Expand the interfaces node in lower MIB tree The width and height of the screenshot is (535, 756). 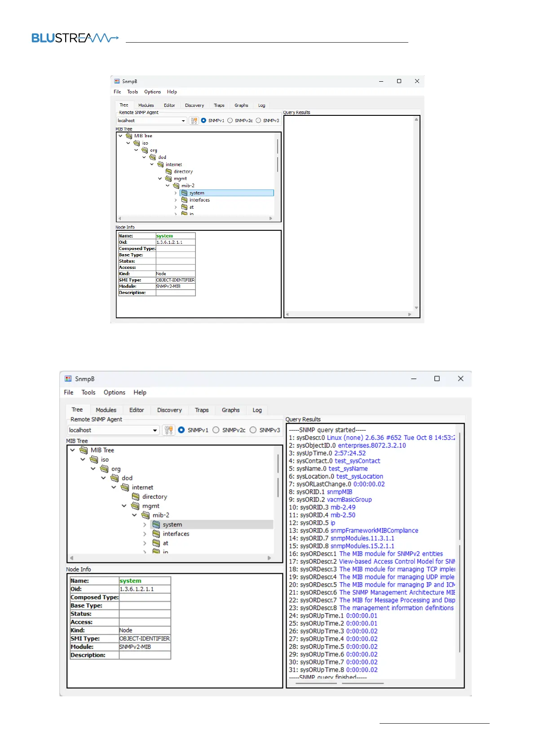point(145,534)
